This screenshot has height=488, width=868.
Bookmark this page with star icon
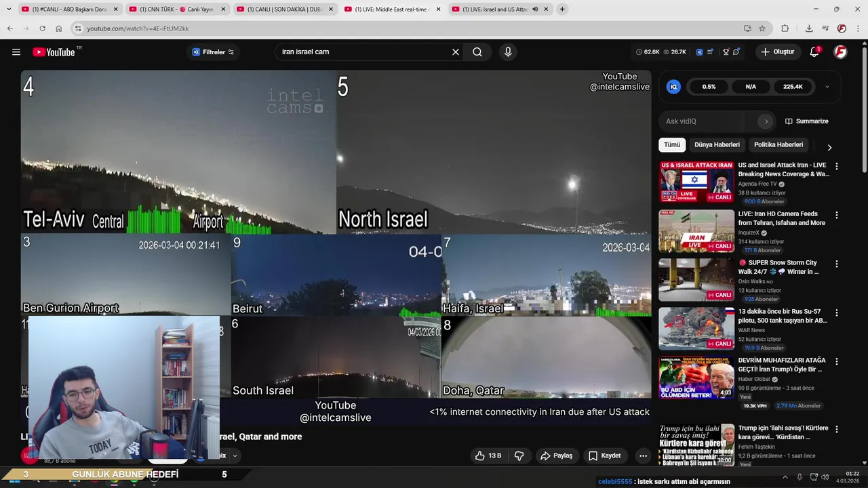762,28
